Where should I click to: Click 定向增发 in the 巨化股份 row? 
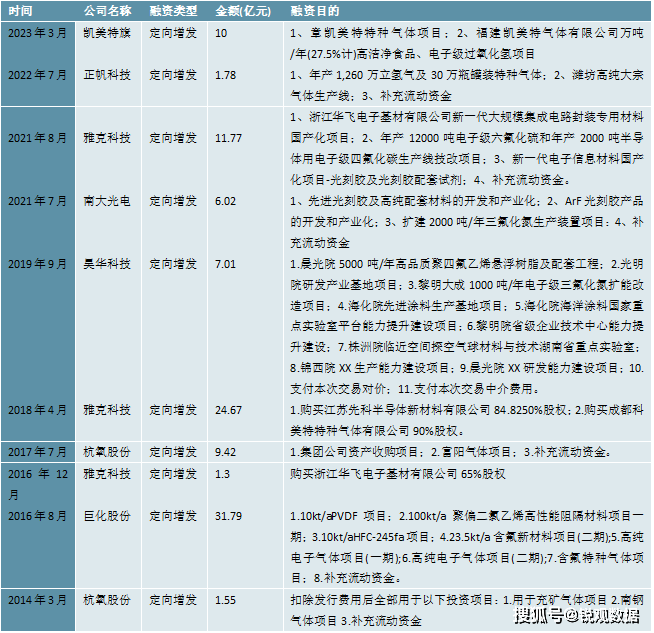pos(173,516)
